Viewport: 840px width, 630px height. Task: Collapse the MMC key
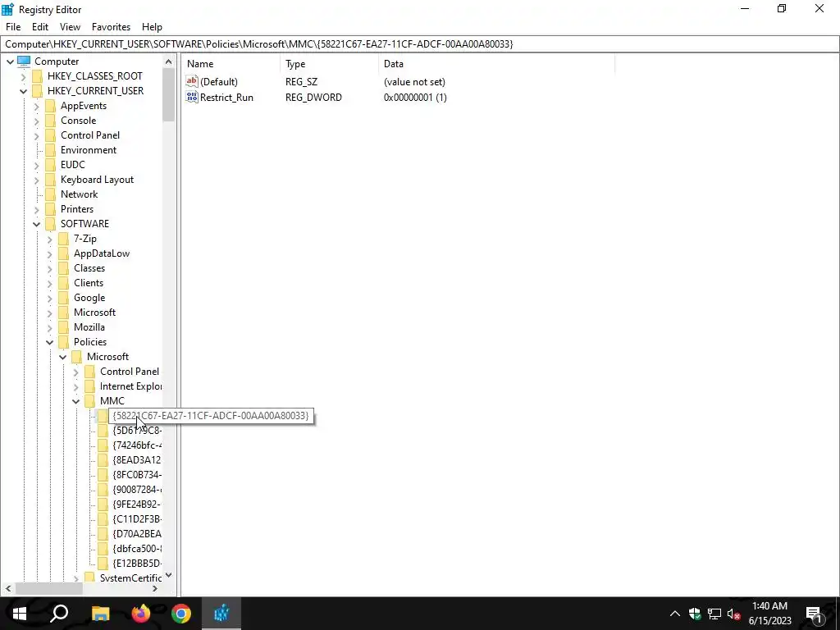click(75, 401)
